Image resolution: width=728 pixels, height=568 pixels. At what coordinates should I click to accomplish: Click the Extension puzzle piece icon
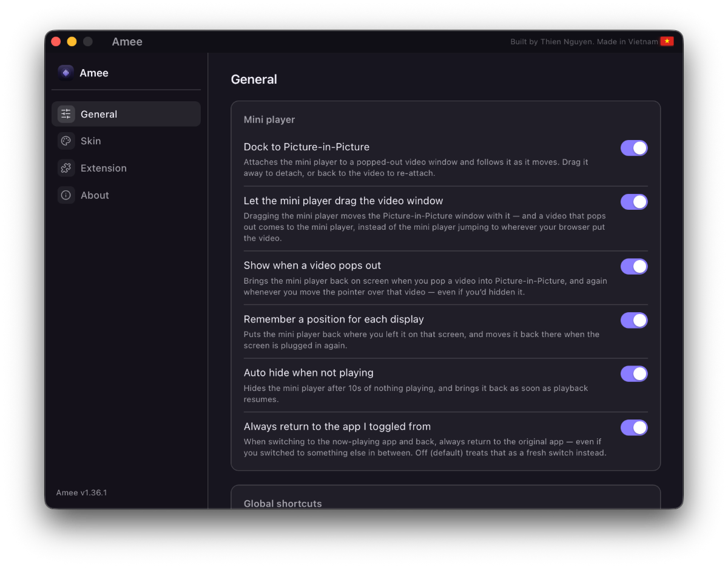pos(66,168)
